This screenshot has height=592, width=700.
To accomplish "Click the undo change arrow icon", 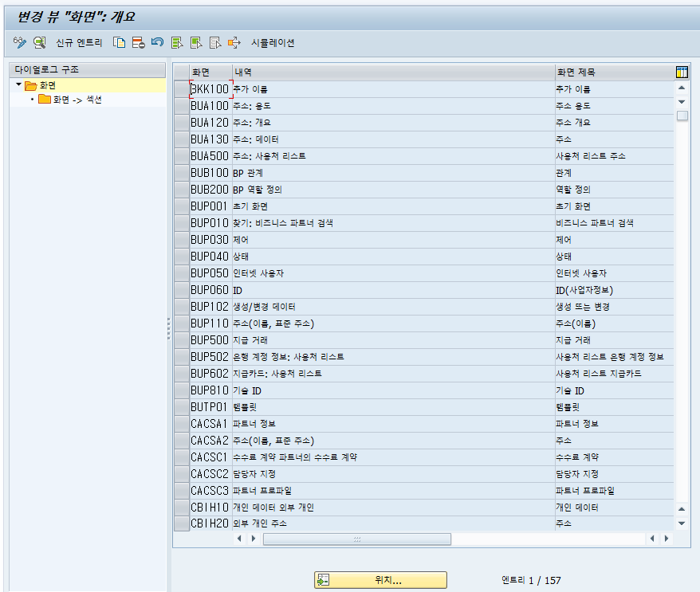I will coord(157,42).
